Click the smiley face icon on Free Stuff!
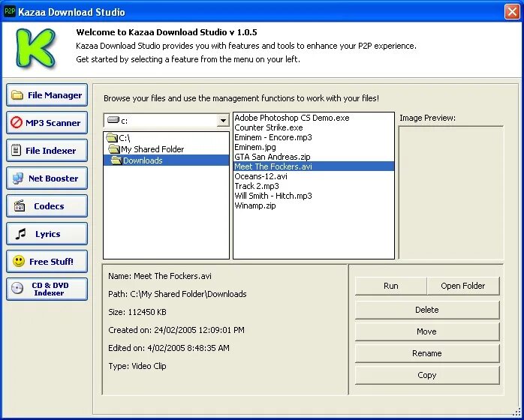524x420 pixels. click(x=19, y=261)
